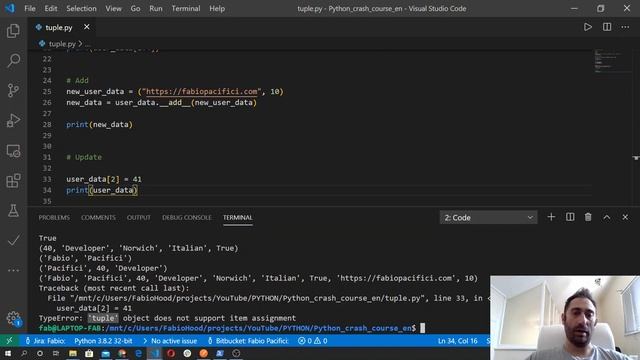
Task: Click '# Update' comment line
Action: [84, 157]
